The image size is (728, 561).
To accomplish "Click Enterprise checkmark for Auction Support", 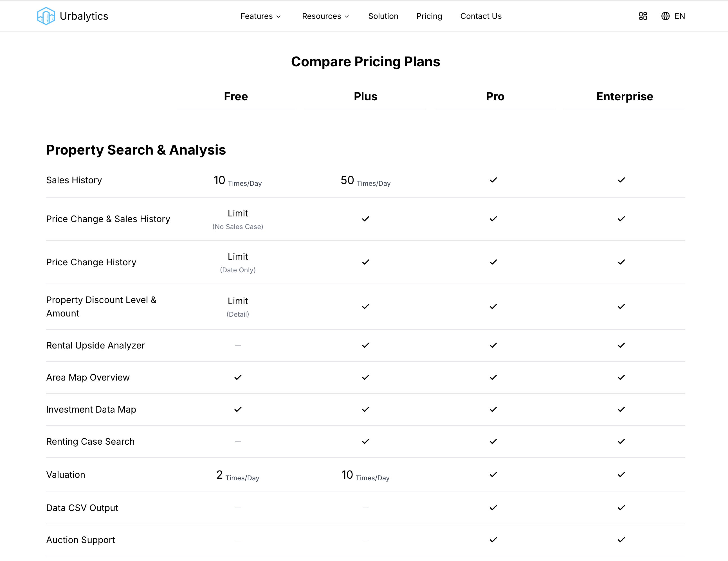I will click(x=621, y=540).
